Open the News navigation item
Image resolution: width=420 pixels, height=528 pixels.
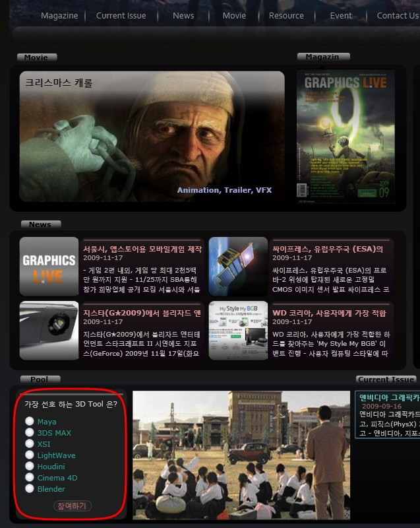click(x=183, y=16)
